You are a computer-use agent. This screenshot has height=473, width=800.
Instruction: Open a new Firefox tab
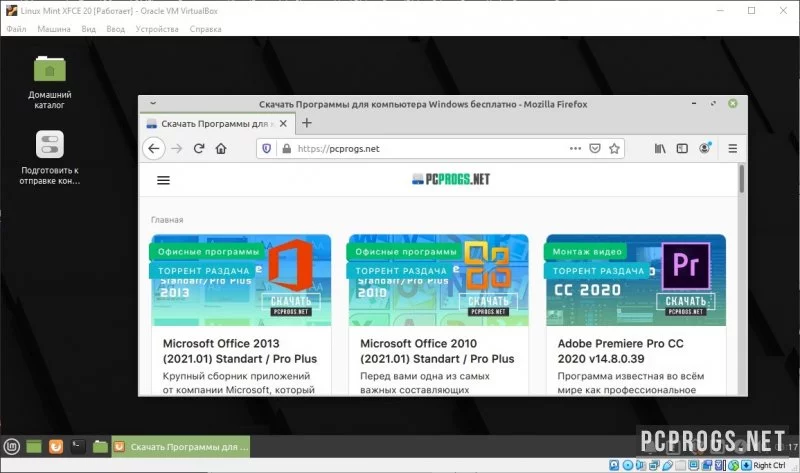coord(307,123)
